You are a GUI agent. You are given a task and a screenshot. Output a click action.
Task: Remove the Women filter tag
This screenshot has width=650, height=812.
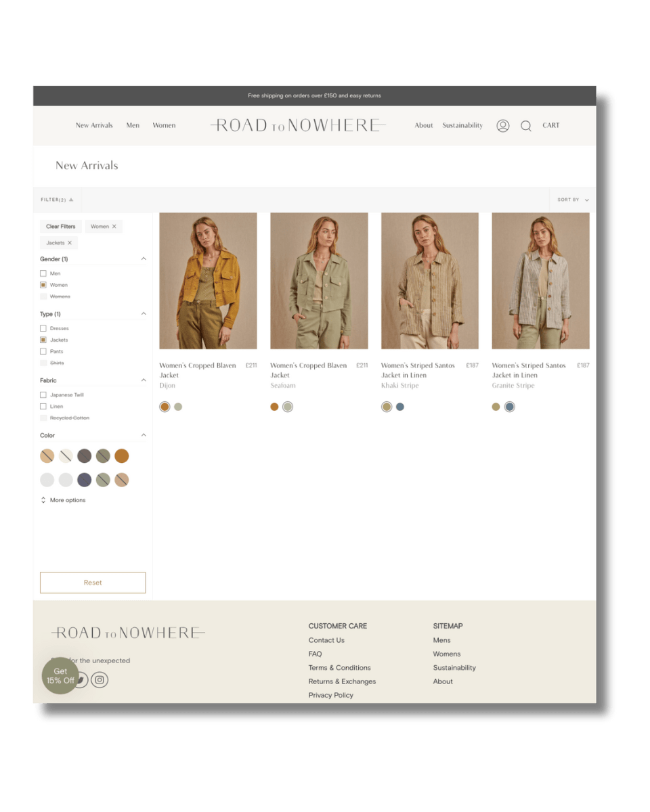[114, 227]
